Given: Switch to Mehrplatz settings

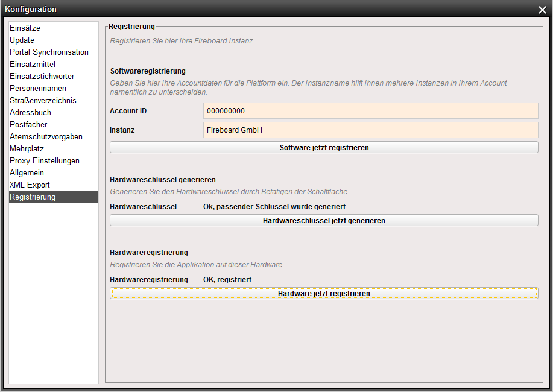Looking at the screenshot, I should (x=27, y=149).
